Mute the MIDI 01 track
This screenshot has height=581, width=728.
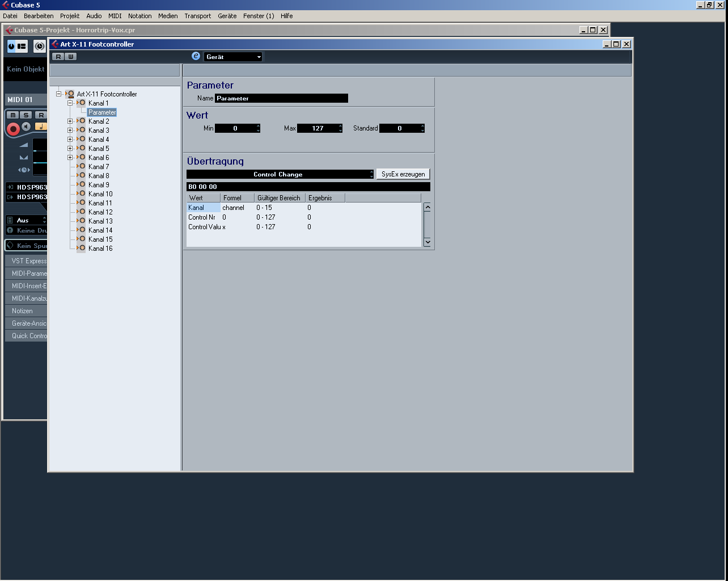[x=12, y=115]
